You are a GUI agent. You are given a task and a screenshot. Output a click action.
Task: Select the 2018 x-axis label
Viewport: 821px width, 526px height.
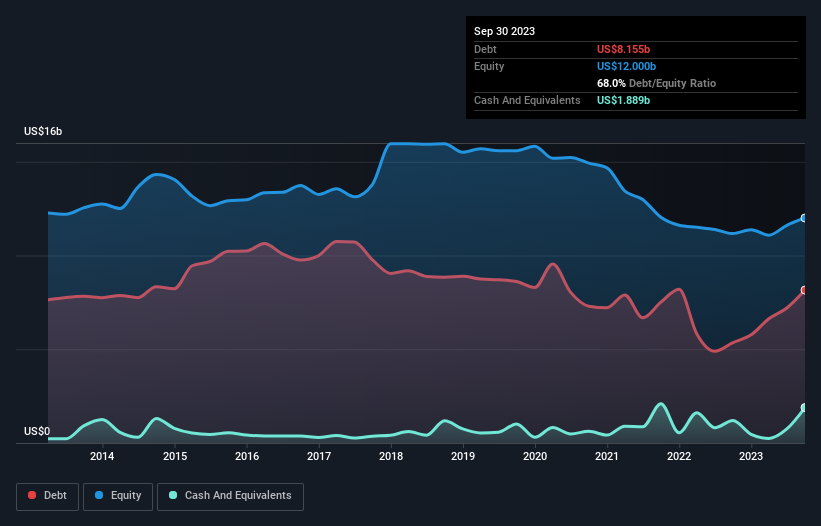pos(391,456)
